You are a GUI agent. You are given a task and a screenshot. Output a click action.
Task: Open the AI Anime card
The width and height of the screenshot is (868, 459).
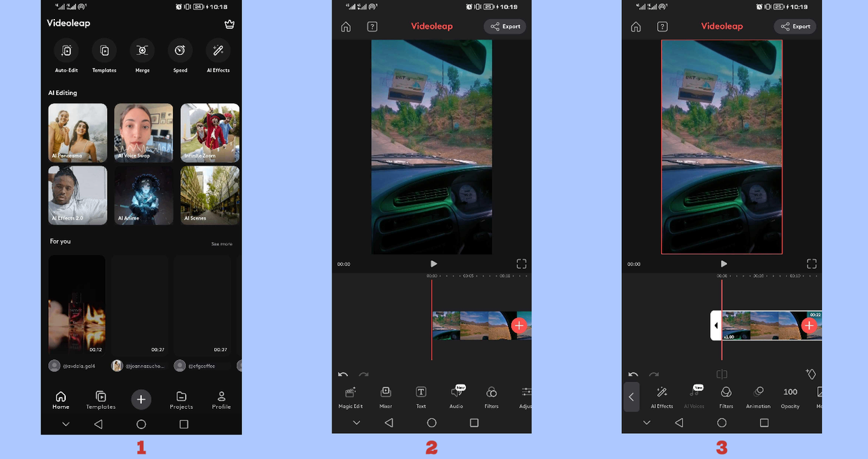tap(143, 195)
